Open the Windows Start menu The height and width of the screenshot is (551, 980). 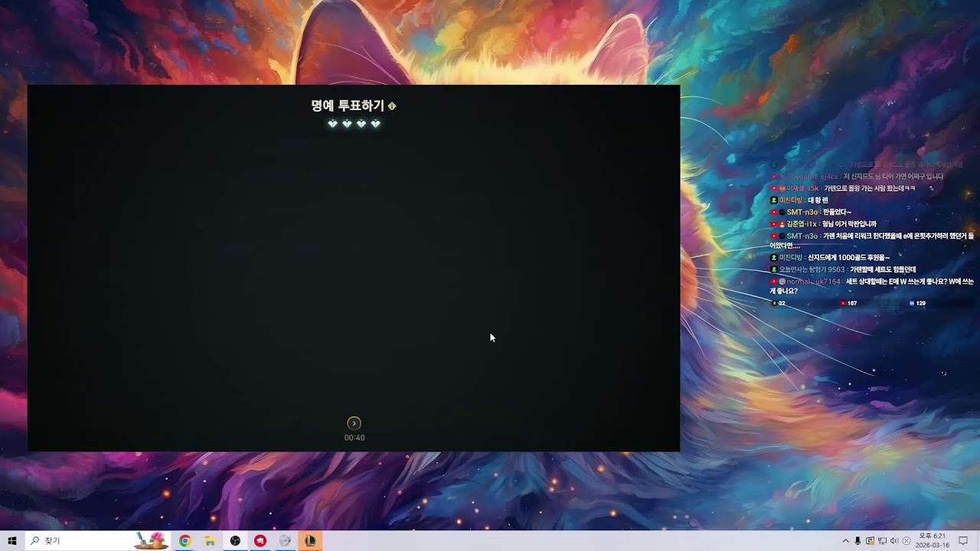coord(12,541)
